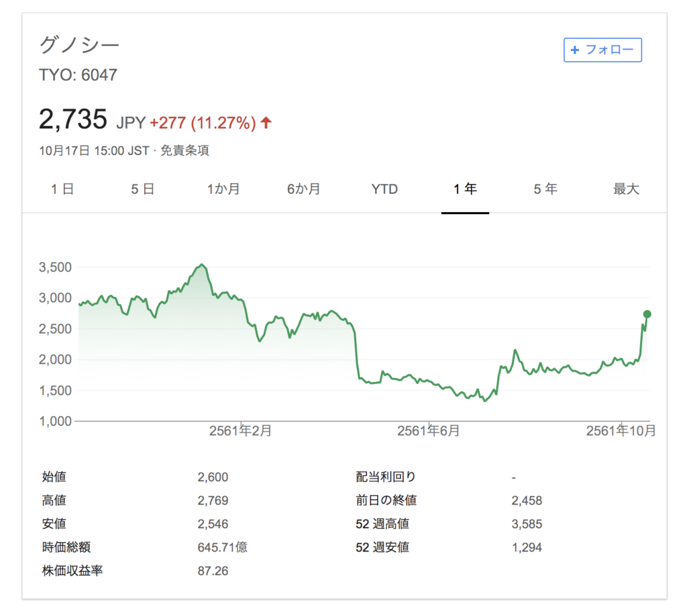The height and width of the screenshot is (616, 687).
Task: Click the 2,500 y-axis label
Action: coord(55,329)
